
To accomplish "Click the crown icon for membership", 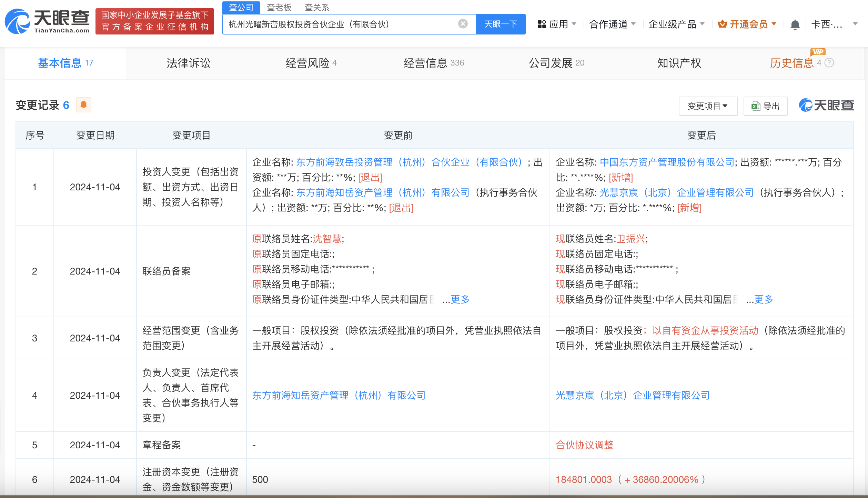I will [722, 24].
